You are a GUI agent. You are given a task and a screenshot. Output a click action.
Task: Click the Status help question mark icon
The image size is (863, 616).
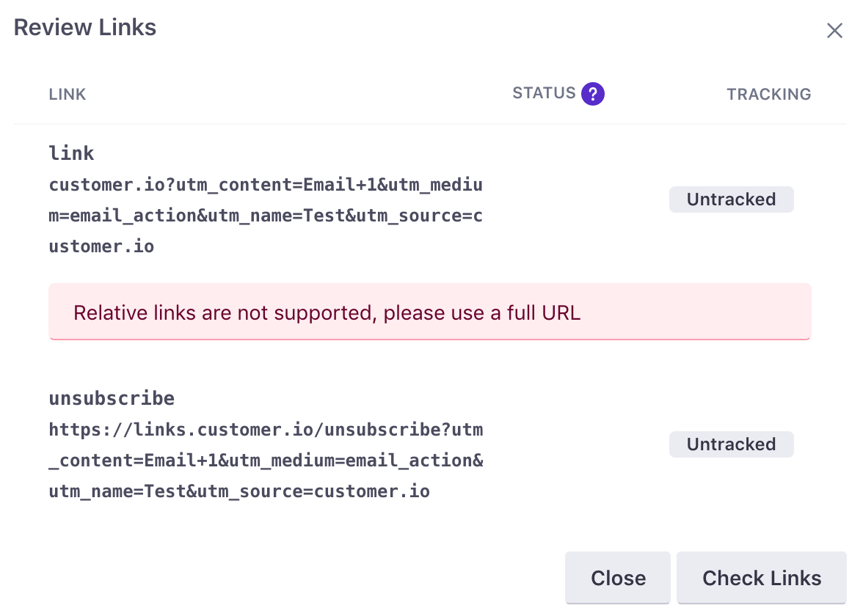[593, 94]
